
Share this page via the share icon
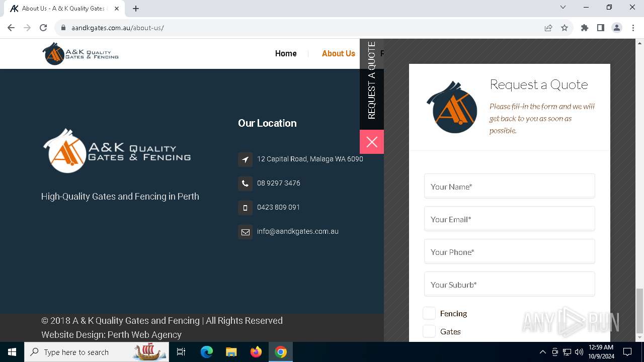(x=548, y=28)
